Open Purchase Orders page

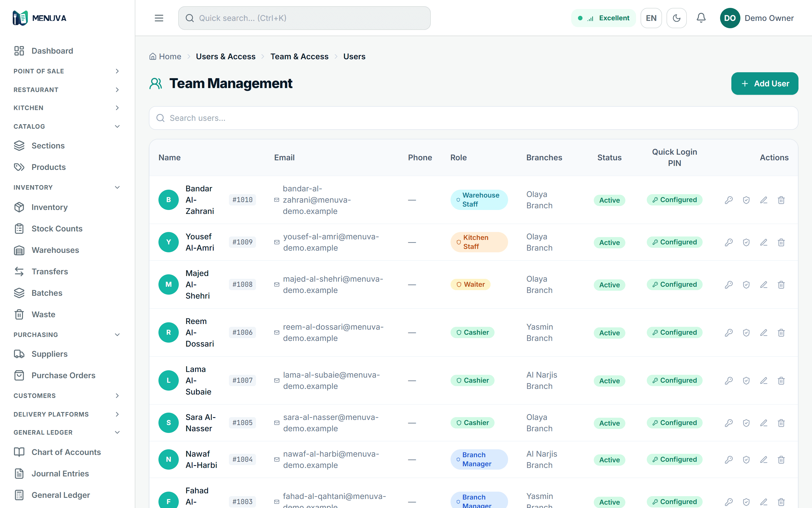pyautogui.click(x=67, y=375)
